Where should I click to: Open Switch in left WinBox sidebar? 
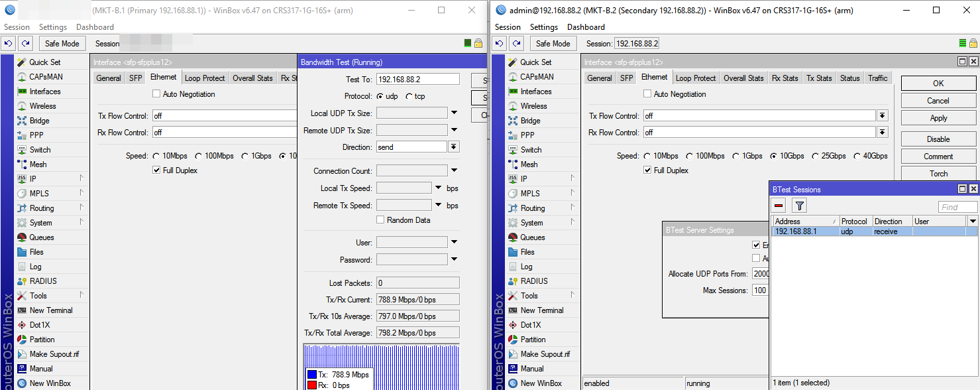[x=40, y=150]
